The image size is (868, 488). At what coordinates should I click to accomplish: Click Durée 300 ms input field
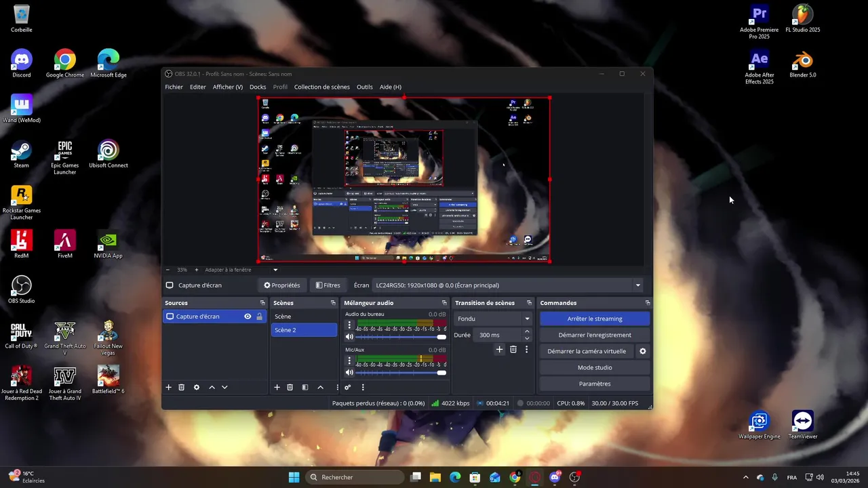(x=498, y=335)
